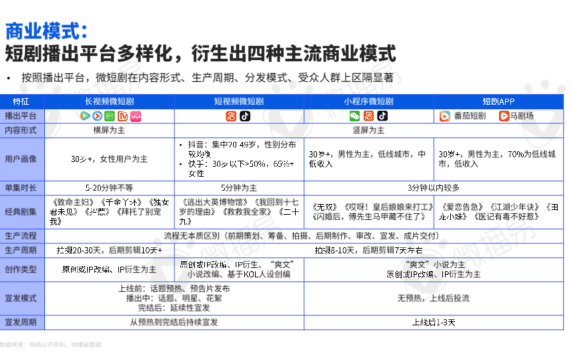Click the Kuaishou icon under 短视频微短剧
The image size is (570, 360).
(231, 116)
